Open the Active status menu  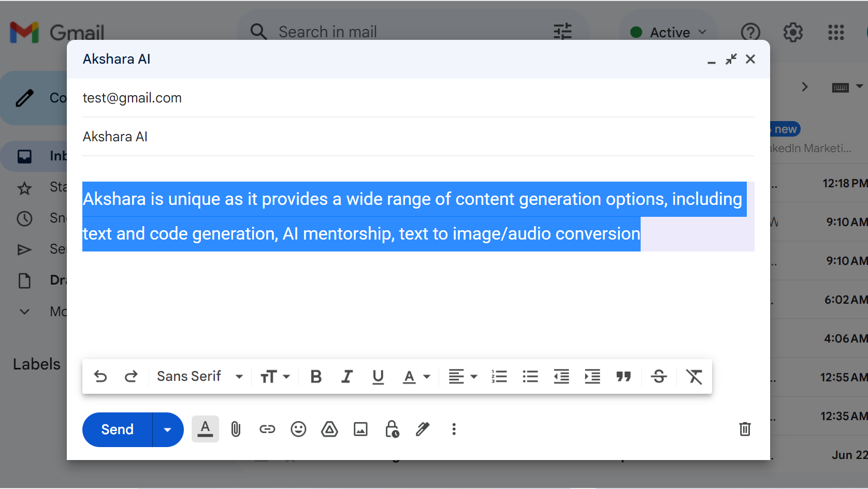[x=668, y=32]
